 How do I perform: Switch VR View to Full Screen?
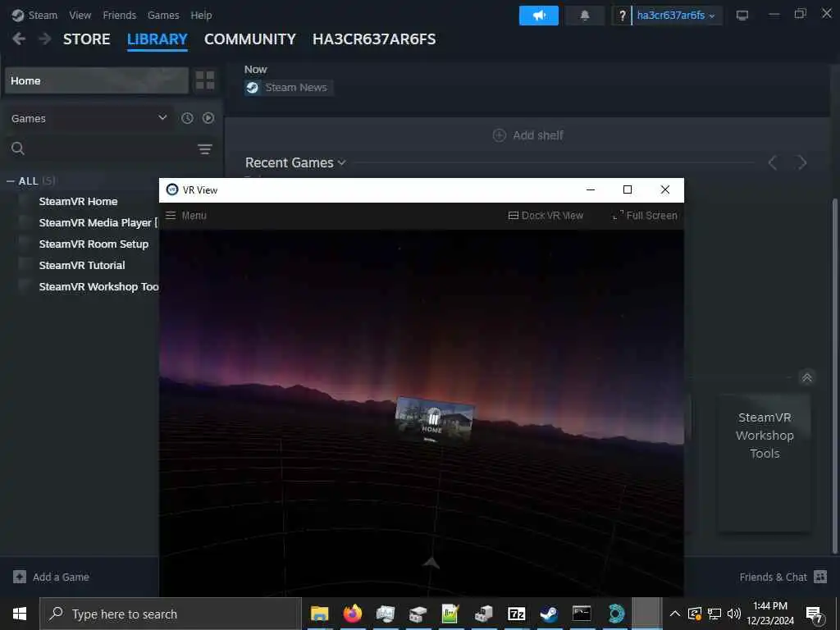tap(645, 216)
